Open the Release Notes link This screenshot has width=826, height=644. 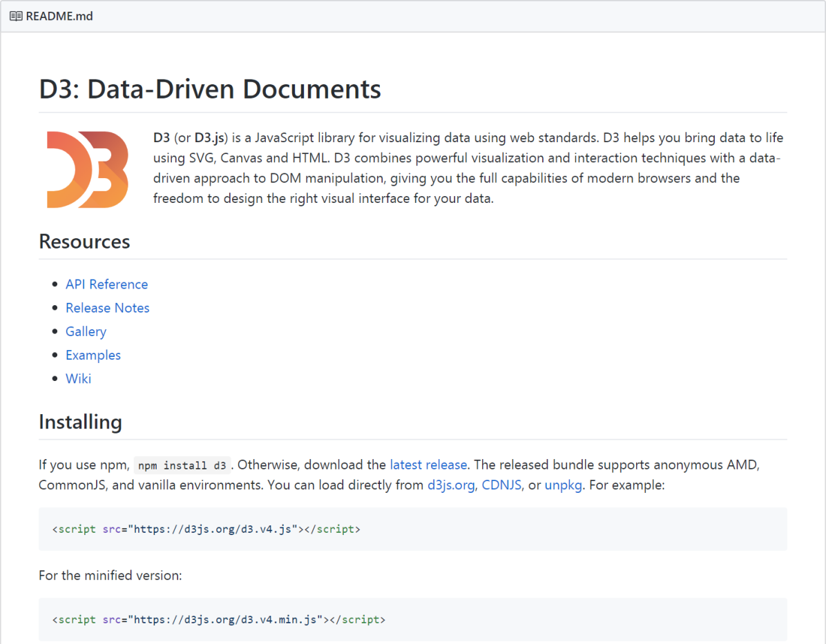(108, 308)
